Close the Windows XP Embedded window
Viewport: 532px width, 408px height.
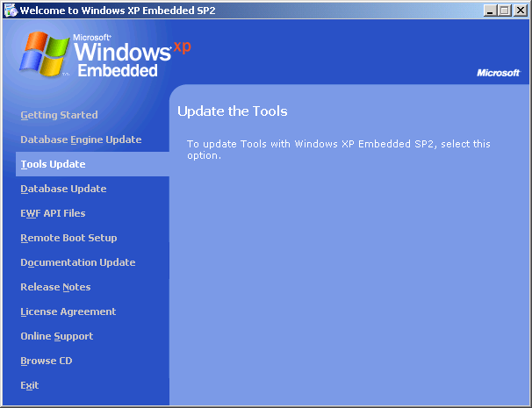coord(520,11)
